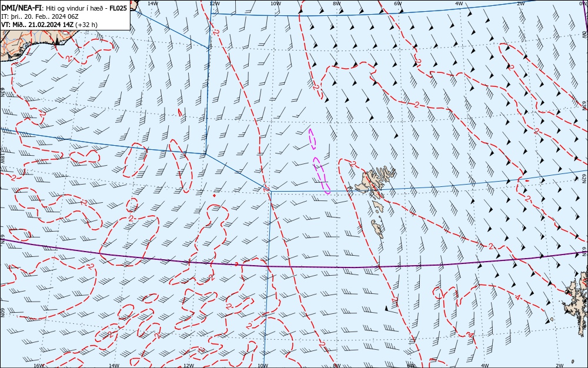Click the '2' isotherm label just northwest of the Faroes
This screenshot has height=368, width=588.
(x=353, y=163)
